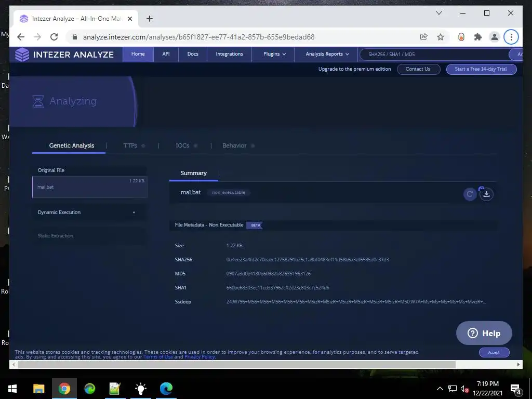
Task: Open the Chrome profile avatar
Action: click(x=495, y=37)
